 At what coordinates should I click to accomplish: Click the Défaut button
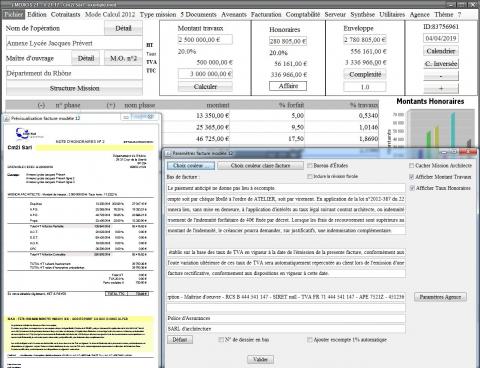(x=180, y=340)
